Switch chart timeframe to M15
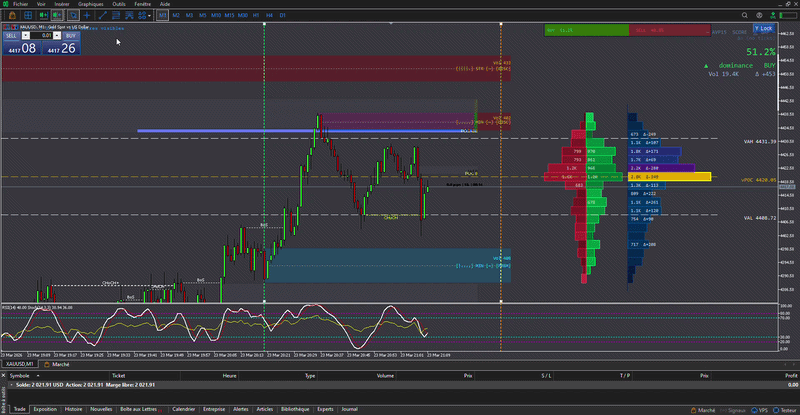This screenshot has width=800, height=415. point(229,15)
